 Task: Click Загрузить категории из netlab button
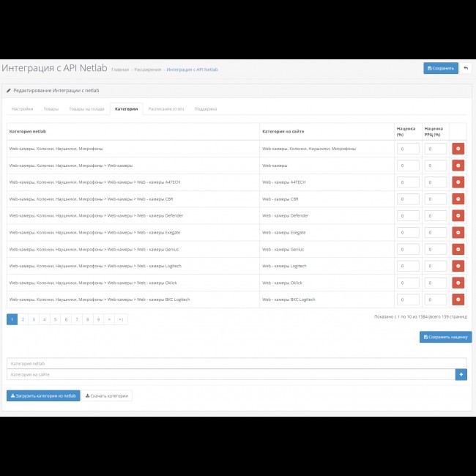[43, 395]
